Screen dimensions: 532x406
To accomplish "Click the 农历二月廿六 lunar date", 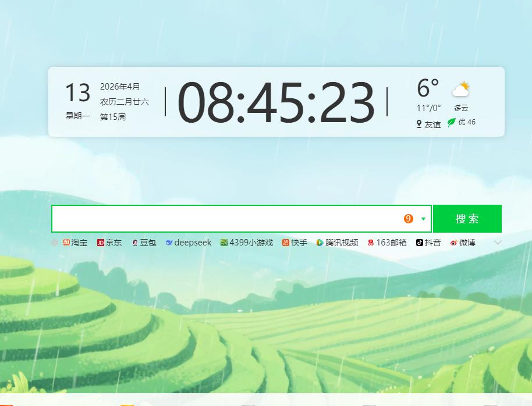I will click(x=124, y=102).
